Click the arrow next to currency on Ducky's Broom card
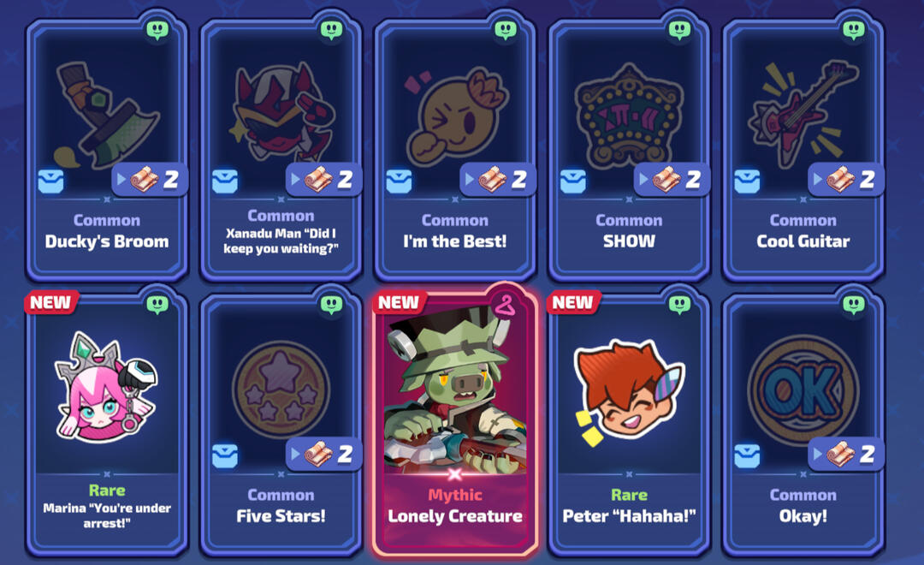 pos(121,179)
